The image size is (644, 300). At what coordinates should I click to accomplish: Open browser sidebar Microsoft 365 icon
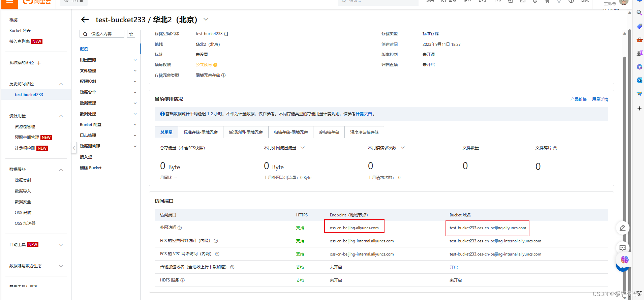(639, 67)
